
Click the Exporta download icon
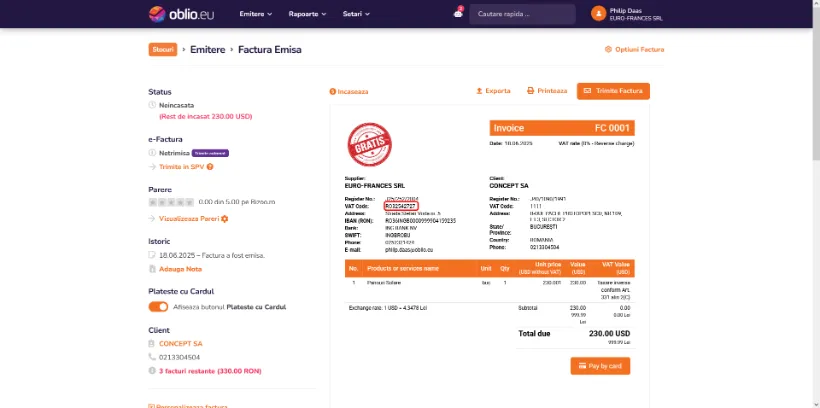[479, 91]
